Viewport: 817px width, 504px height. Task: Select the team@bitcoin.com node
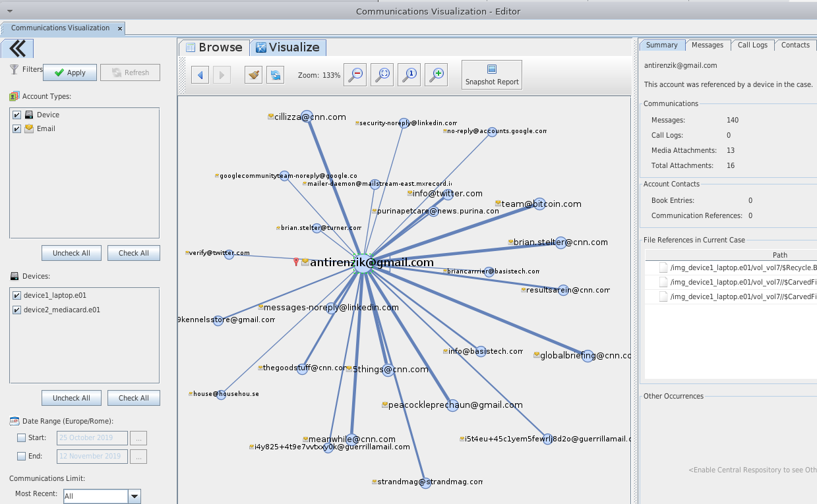(539, 204)
